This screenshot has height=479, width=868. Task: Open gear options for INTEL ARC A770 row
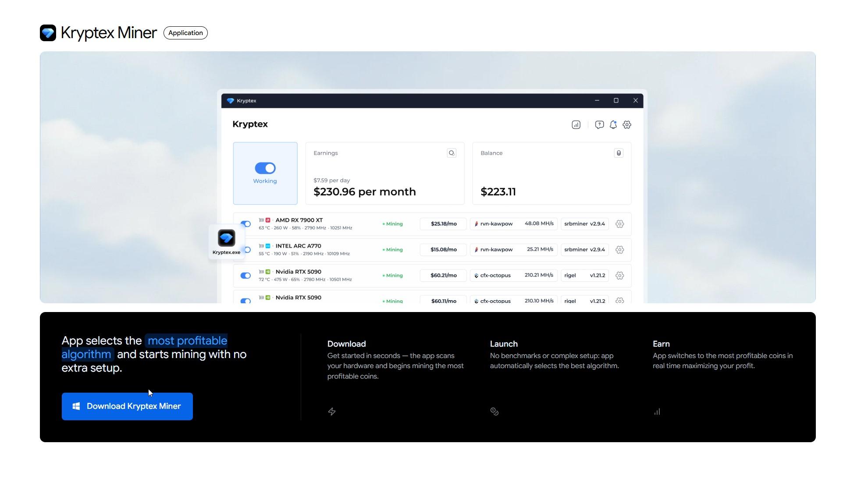click(619, 249)
